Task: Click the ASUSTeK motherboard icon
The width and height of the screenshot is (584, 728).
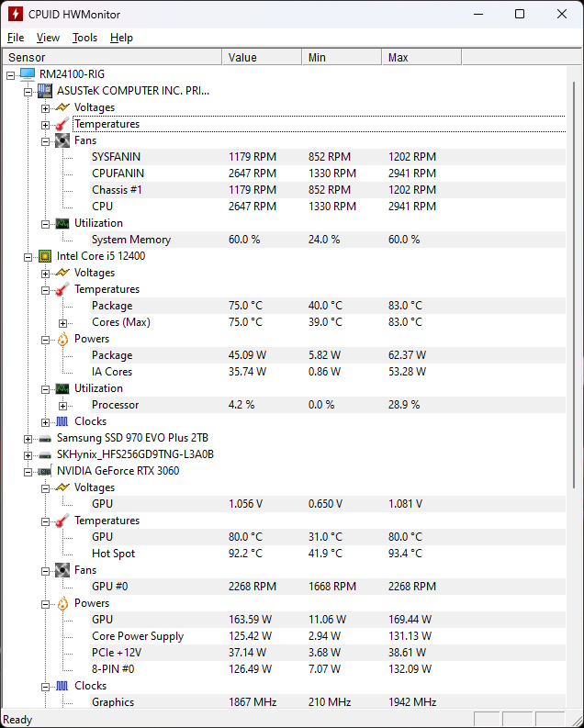Action: [45, 91]
